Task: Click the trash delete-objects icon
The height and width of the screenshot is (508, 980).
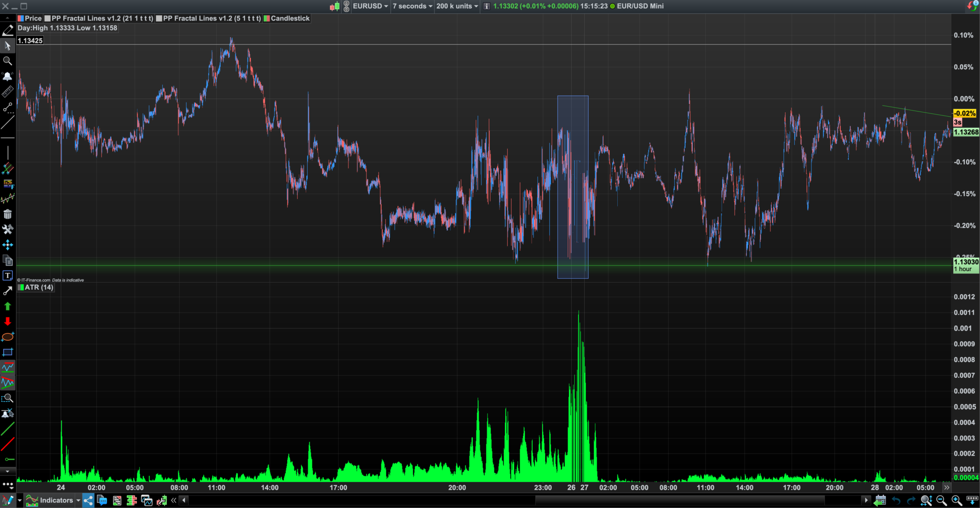Action: [x=8, y=214]
